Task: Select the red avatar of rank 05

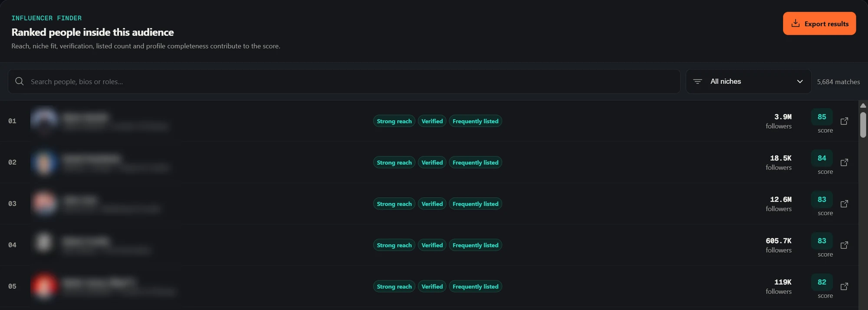Action: coord(44,286)
